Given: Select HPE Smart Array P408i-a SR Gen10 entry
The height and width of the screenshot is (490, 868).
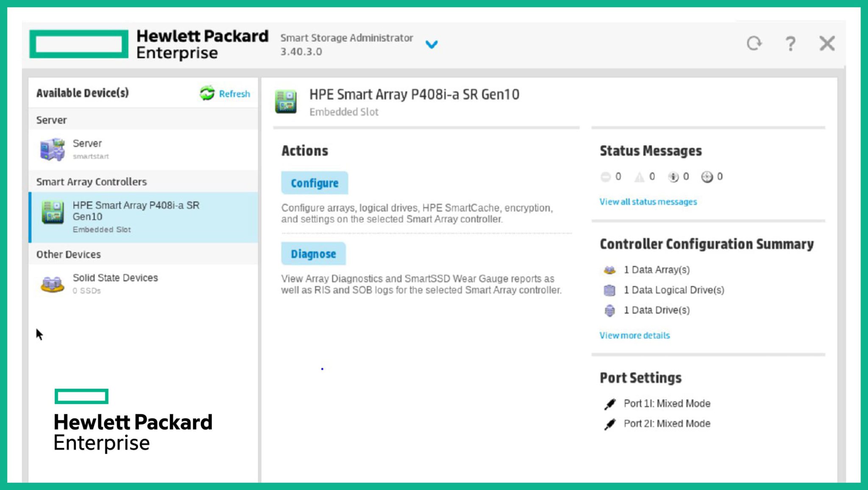Looking at the screenshot, I should (143, 217).
